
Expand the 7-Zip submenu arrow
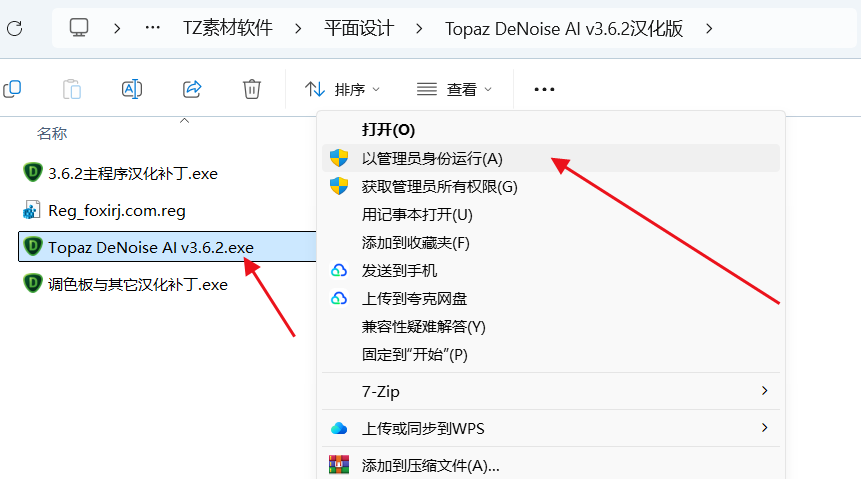click(764, 391)
